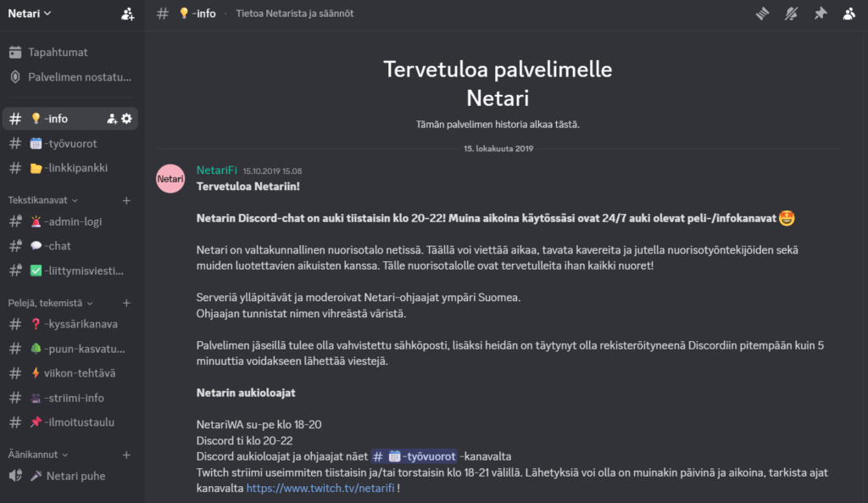868x503 pixels.
Task: Open Tapahtumat events
Action: pos(57,53)
